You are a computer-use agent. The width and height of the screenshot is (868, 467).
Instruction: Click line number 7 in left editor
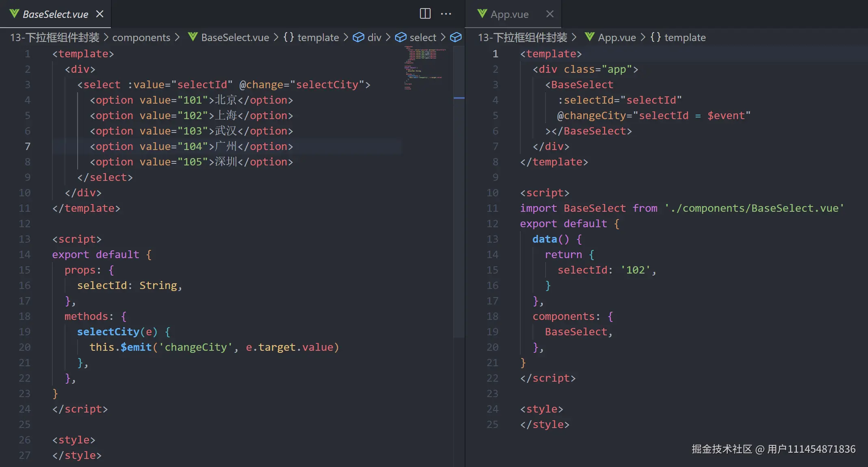(27, 146)
